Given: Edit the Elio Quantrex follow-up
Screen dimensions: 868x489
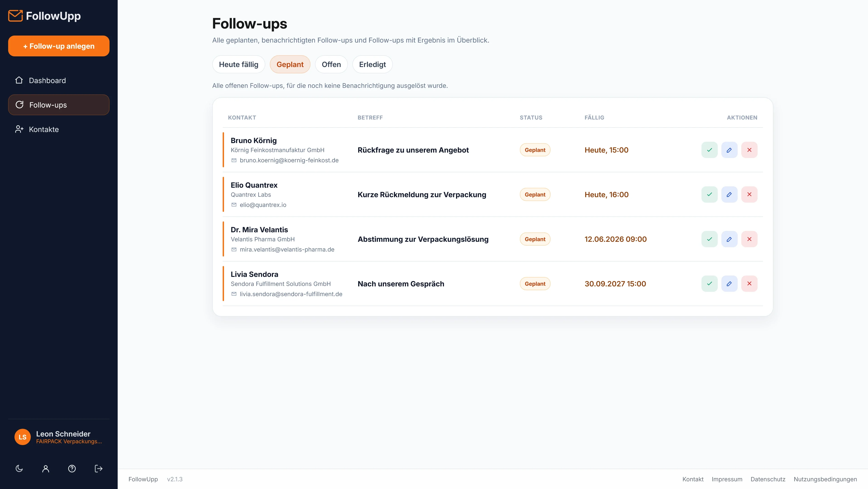Looking at the screenshot, I should click(729, 194).
